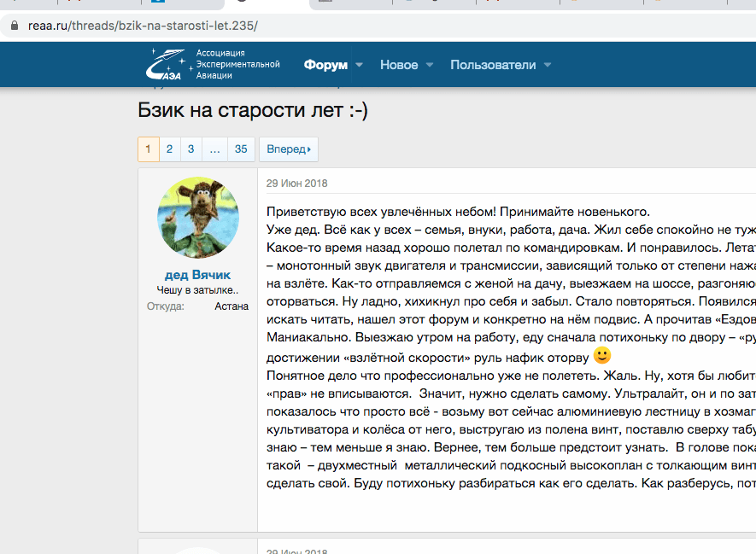
Task: Click the smiley emoji in the post
Action: pos(602,354)
